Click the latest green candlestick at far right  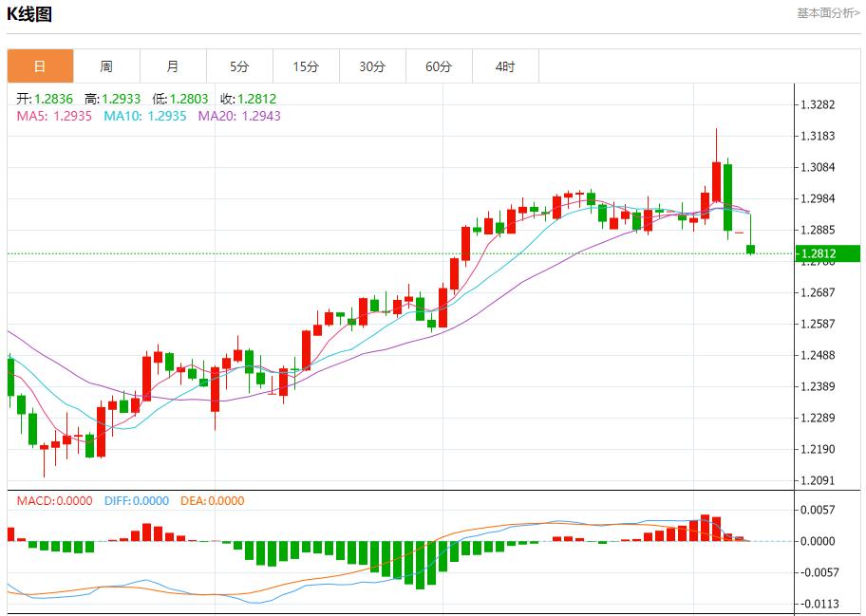click(751, 250)
